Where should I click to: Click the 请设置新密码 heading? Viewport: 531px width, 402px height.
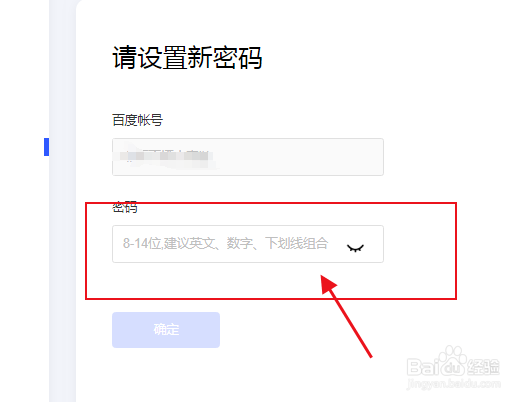(187, 58)
